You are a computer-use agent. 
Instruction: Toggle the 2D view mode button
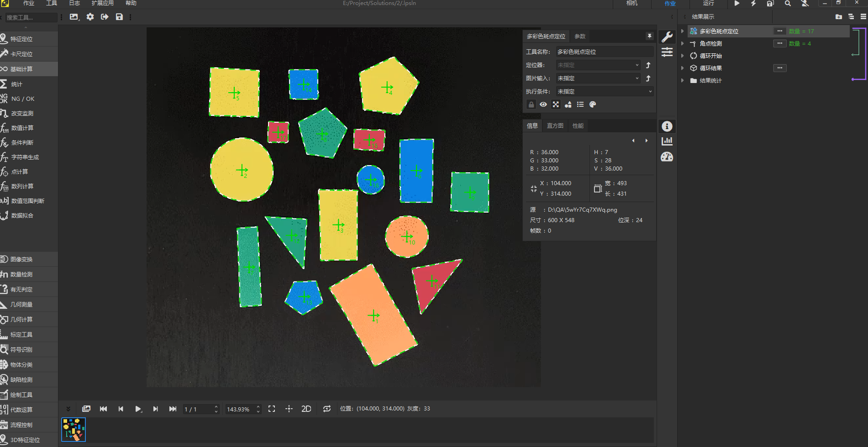[306, 409]
